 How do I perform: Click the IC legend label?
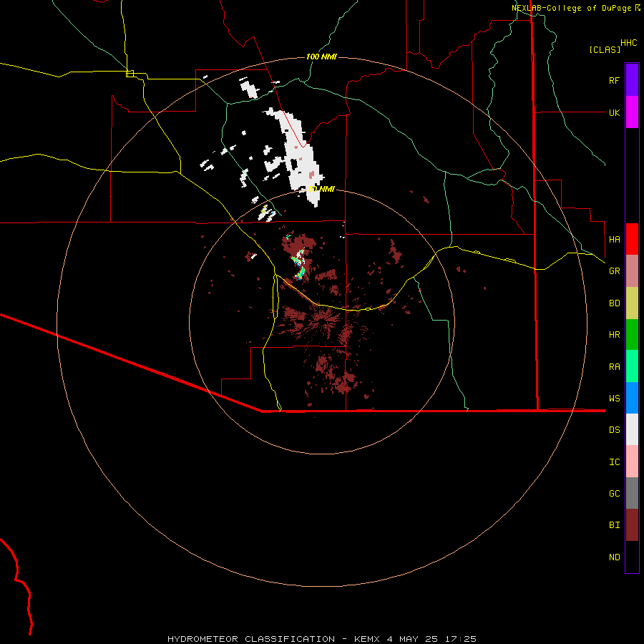[614, 462]
